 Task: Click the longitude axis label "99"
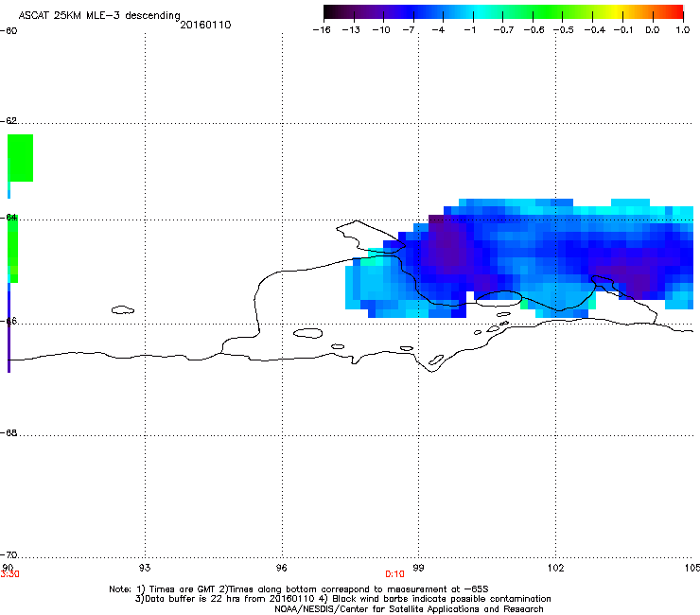(418, 568)
